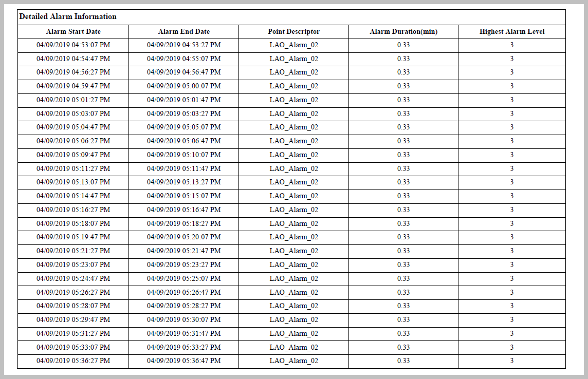The image size is (588, 379).
Task: Click the Point Descriptor column header
Action: pos(293,31)
